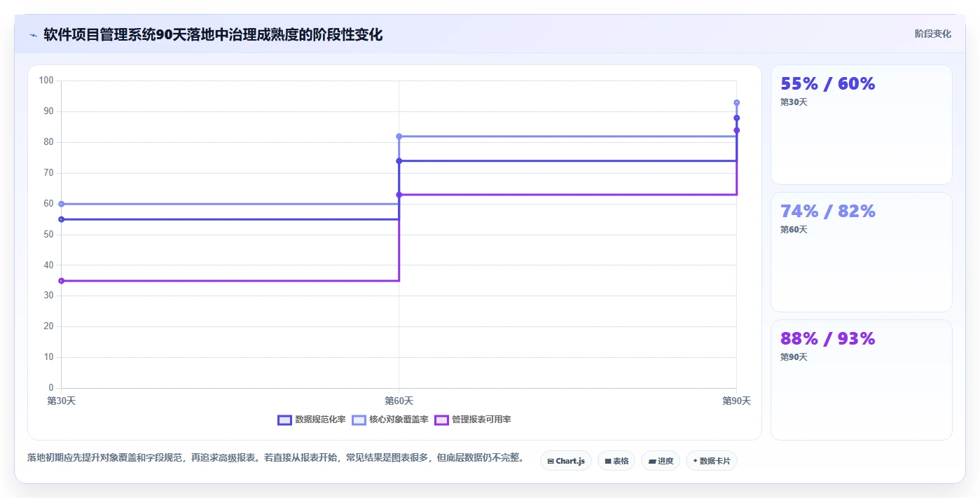Click the 63 data point at 第60天
The height and width of the screenshot is (498, 980).
[x=399, y=195]
